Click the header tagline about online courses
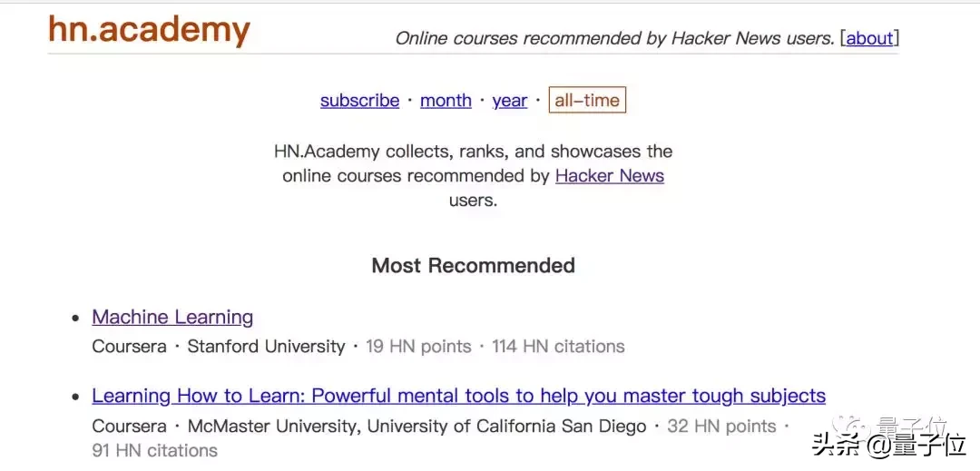This screenshot has width=980, height=471. click(614, 38)
